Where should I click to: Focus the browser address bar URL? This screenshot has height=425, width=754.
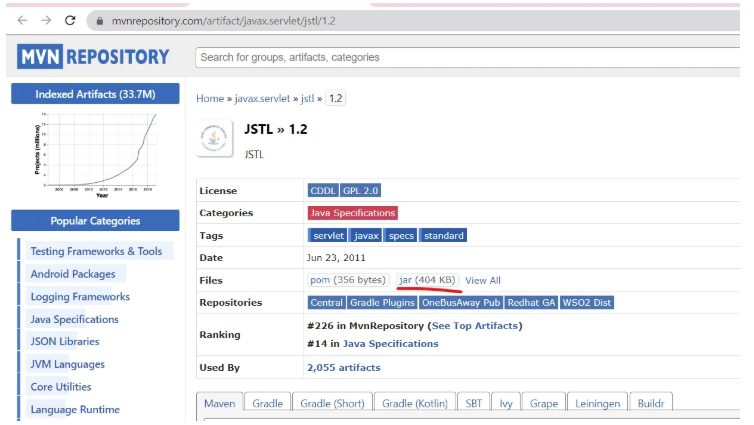coord(223,21)
